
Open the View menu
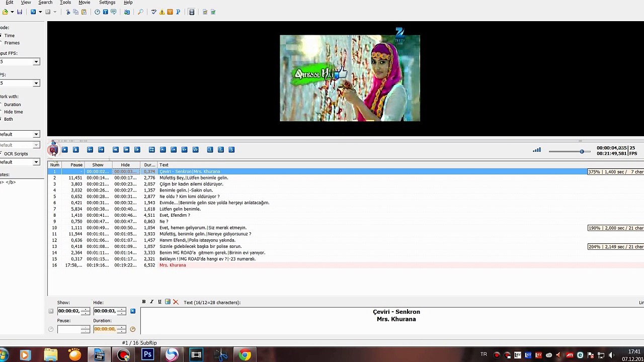click(26, 3)
